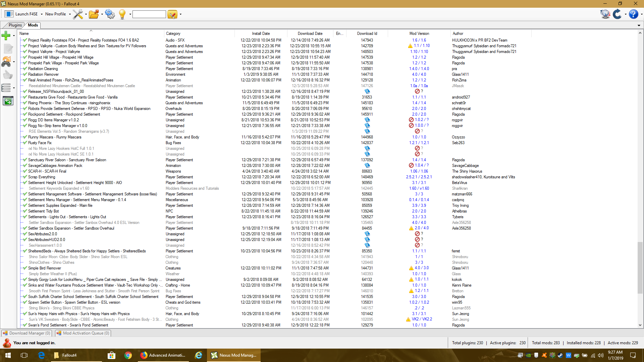Viewport: 644px width, 362px height.
Task: Sort by the Download Date column header
Action: 310,34
